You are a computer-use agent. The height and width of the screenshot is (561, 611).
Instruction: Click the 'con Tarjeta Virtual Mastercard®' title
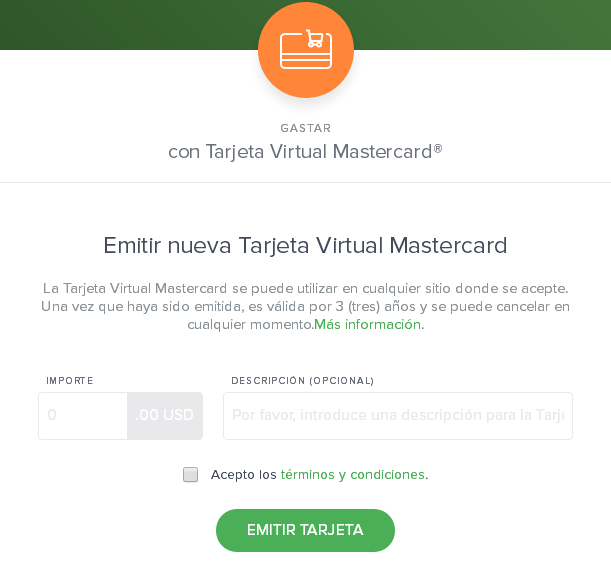(306, 152)
